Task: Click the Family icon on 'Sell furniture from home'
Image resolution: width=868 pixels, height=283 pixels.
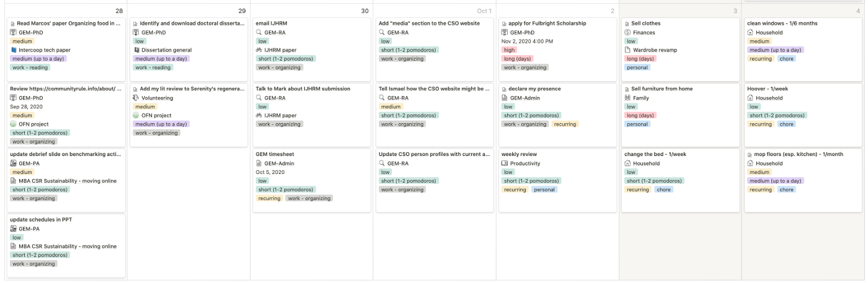Action: point(627,98)
